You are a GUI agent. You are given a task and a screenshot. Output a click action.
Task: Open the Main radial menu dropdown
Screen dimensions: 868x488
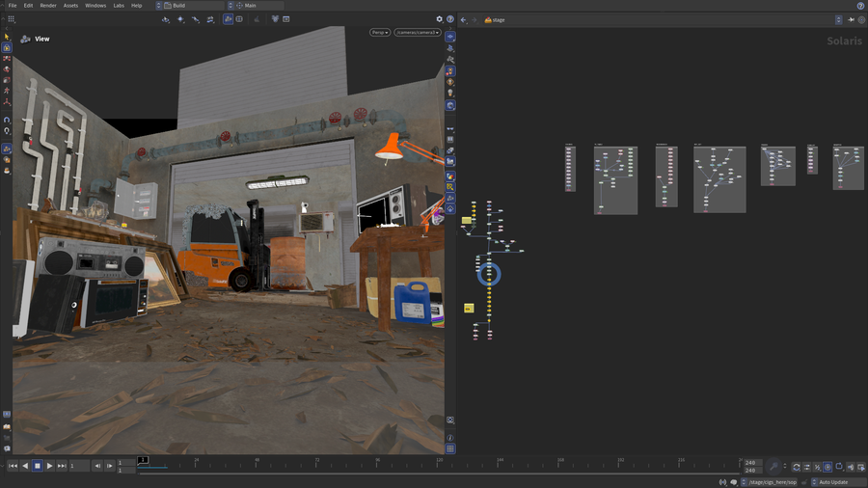pyautogui.click(x=256, y=6)
